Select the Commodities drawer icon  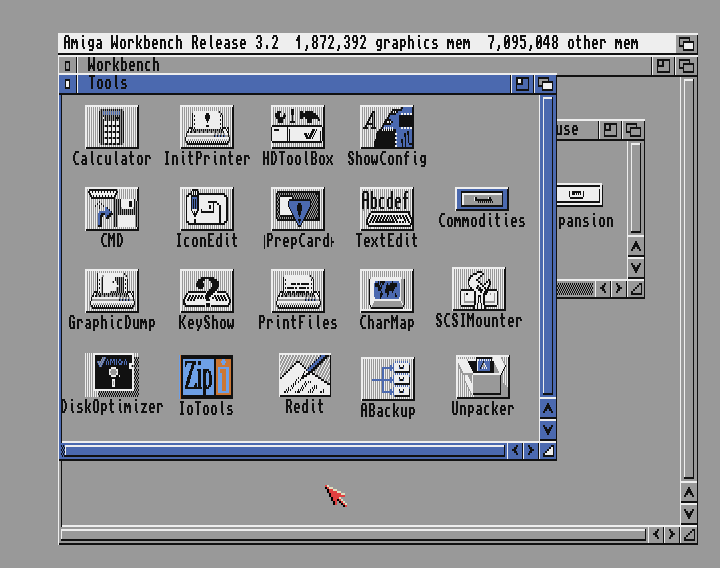482,199
